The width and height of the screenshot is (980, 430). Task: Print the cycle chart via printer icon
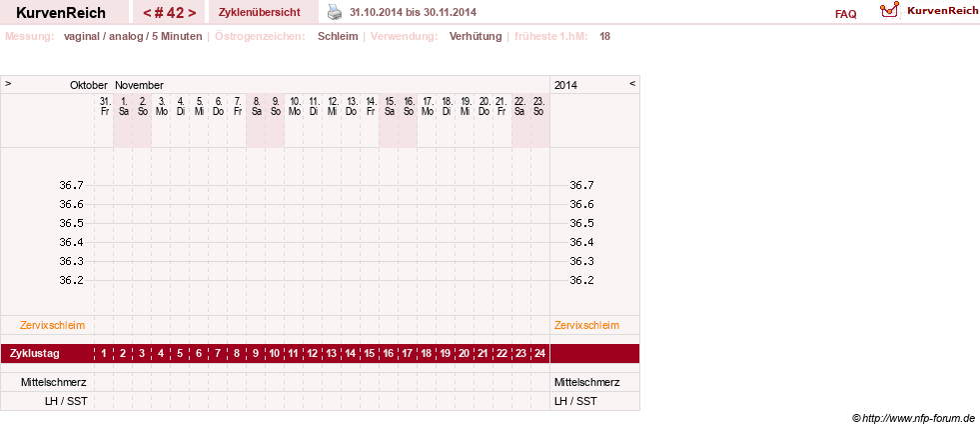tap(335, 12)
